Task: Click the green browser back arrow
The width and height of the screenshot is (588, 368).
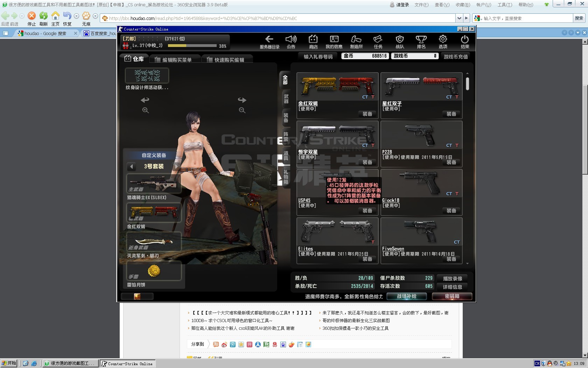Action: pos(5,16)
